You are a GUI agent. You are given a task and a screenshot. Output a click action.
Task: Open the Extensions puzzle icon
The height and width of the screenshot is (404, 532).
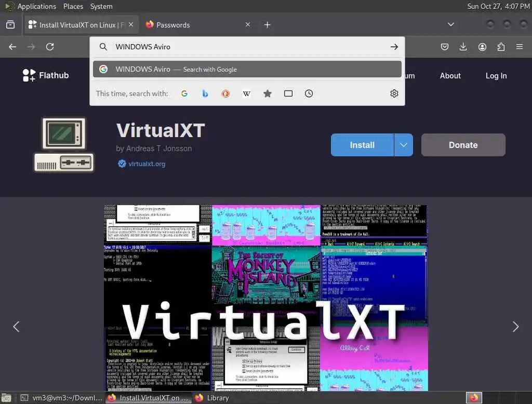501,47
